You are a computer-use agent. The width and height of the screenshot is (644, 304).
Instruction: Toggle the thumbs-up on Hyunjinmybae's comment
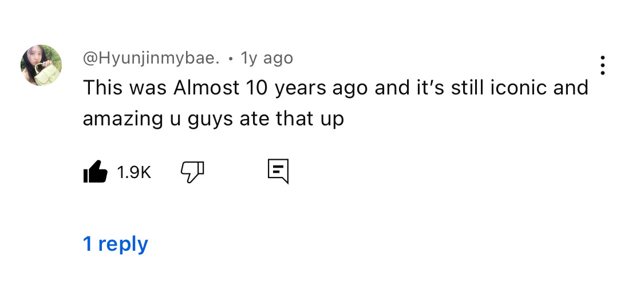pyautogui.click(x=96, y=171)
